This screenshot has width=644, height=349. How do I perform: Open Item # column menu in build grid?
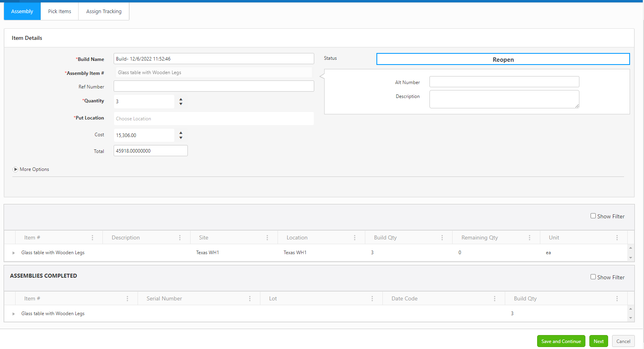coord(93,237)
